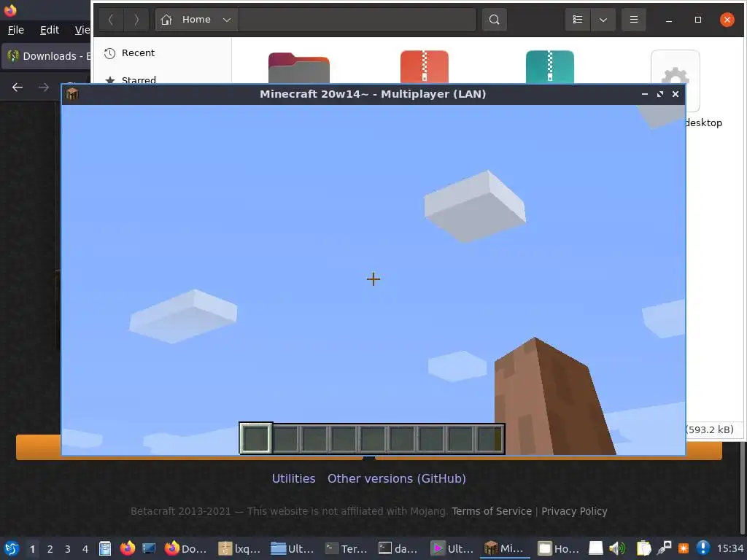This screenshot has width=747, height=560.
Task: Switch to virtual desktop 1
Action: pyautogui.click(x=32, y=549)
